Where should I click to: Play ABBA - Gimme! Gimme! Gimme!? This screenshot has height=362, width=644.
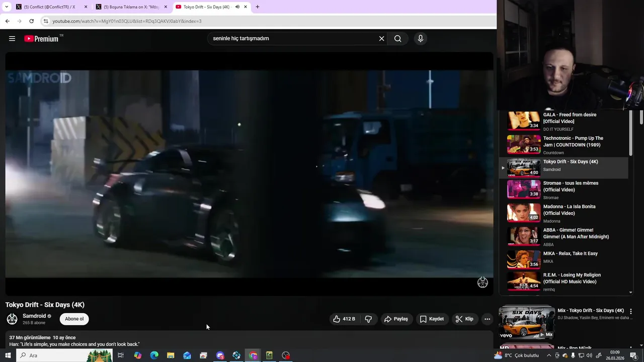pos(563,236)
